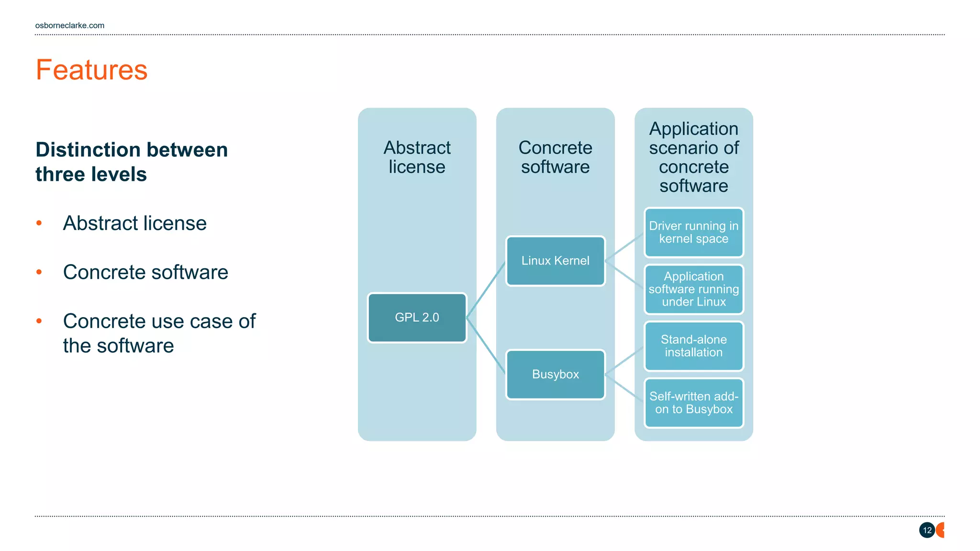Select the Busybox box
Viewport: 980px width, 551px height.
click(555, 375)
